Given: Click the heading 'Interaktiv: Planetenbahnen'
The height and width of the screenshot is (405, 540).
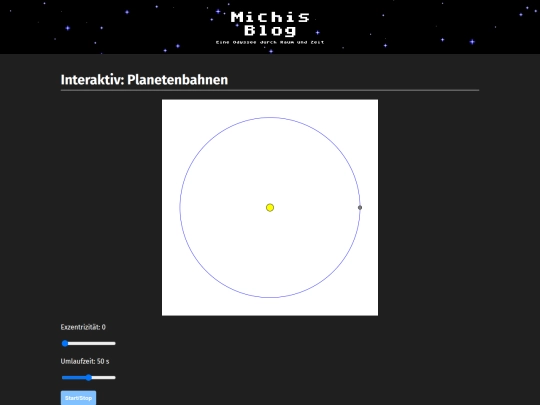Looking at the screenshot, I should 144,80.
